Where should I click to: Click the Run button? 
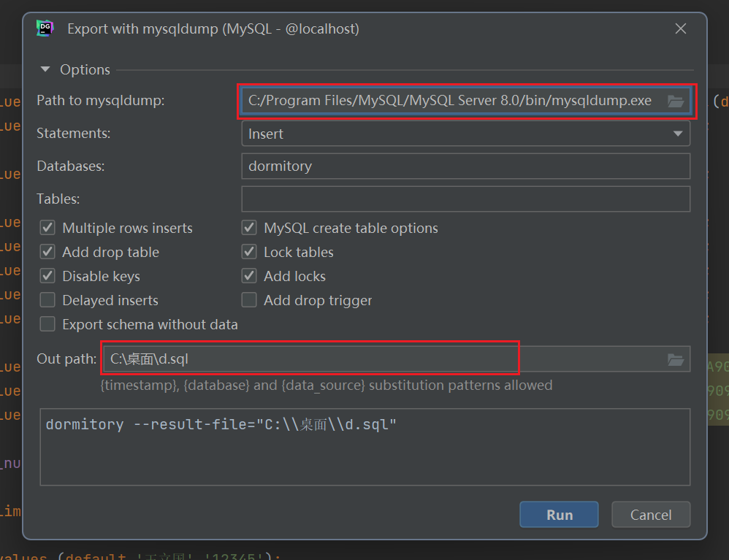coord(559,515)
